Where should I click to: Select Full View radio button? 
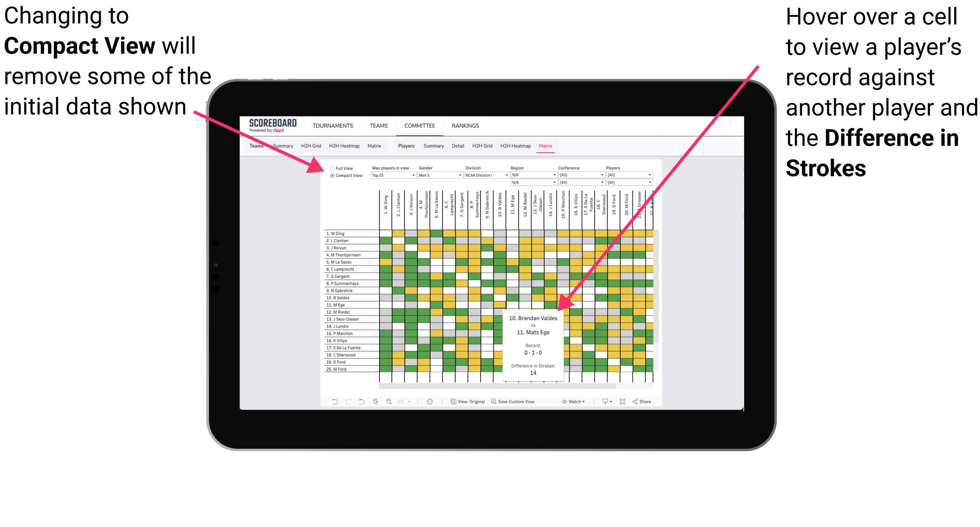point(330,169)
